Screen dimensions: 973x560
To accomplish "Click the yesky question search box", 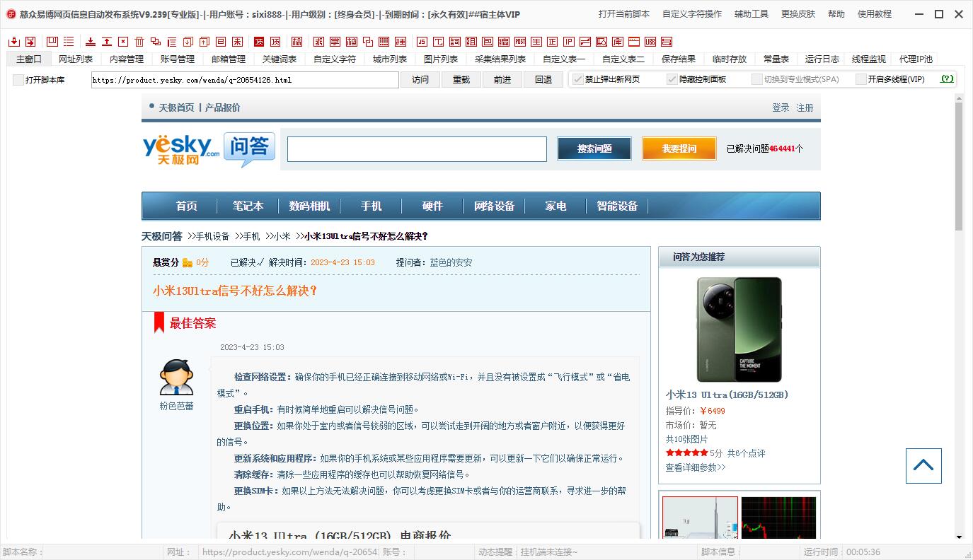I will point(417,149).
